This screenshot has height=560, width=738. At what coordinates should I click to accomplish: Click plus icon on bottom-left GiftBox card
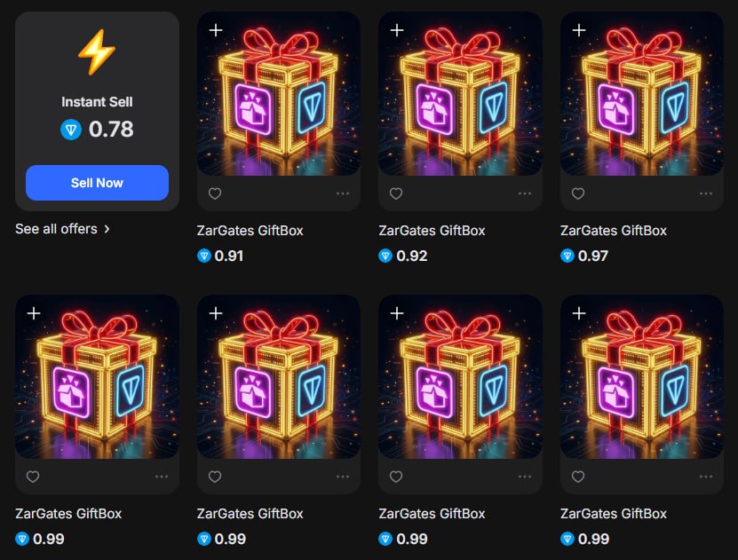click(34, 313)
